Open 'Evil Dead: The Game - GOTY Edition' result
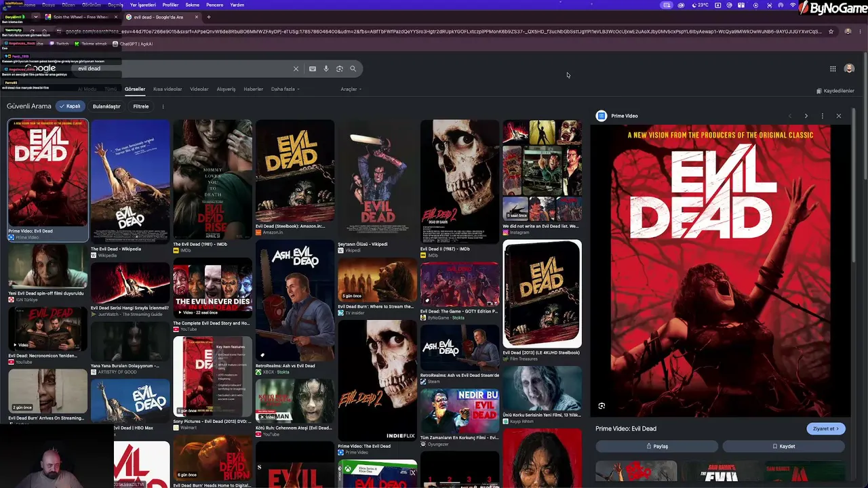868x488 pixels. point(460,291)
